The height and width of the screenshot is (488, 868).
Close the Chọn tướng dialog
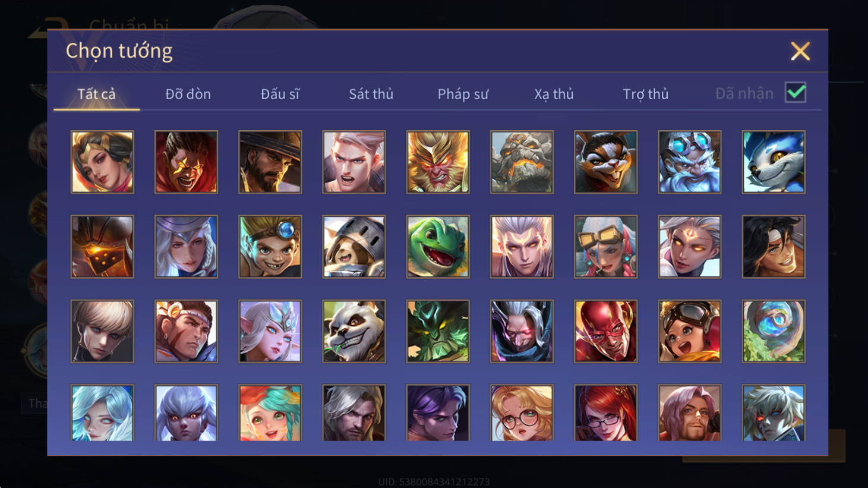[x=800, y=51]
